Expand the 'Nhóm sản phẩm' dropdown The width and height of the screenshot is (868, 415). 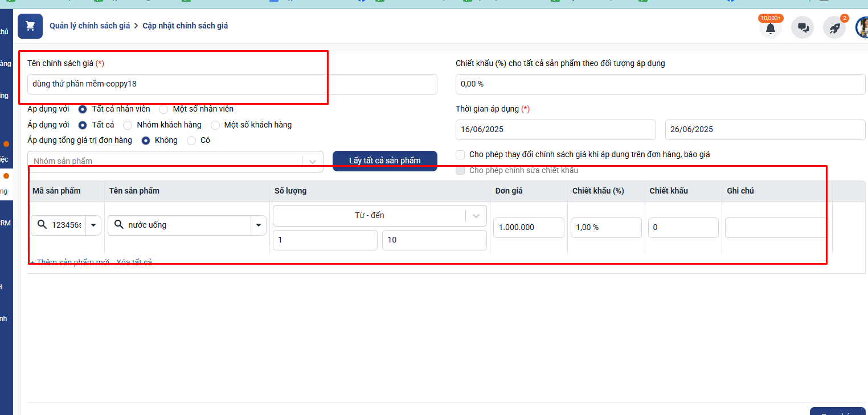click(x=312, y=162)
